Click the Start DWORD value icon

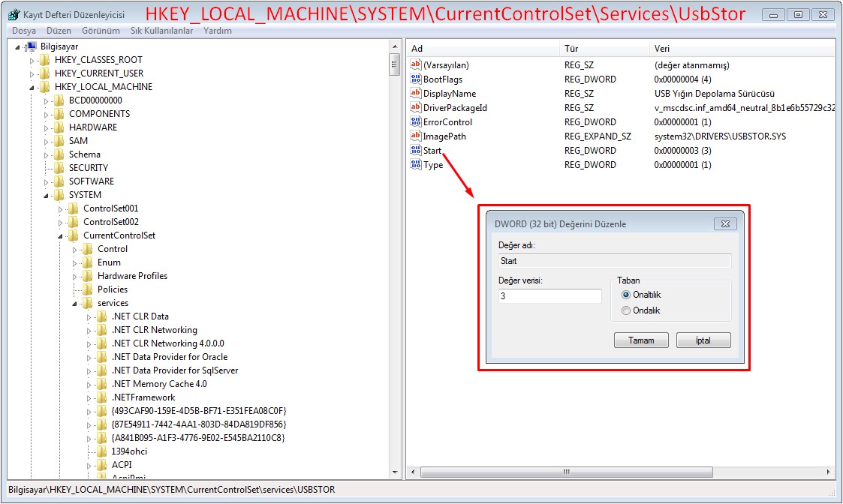coord(416,151)
